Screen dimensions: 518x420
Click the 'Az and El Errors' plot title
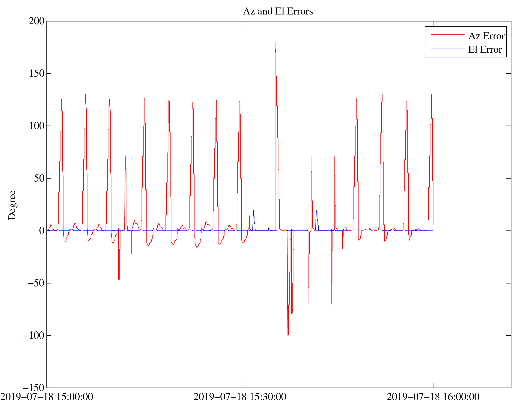[278, 11]
